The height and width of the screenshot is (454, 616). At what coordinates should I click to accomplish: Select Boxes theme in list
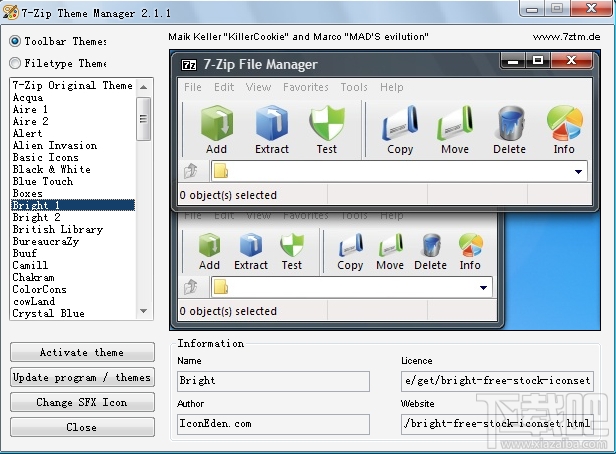point(73,193)
